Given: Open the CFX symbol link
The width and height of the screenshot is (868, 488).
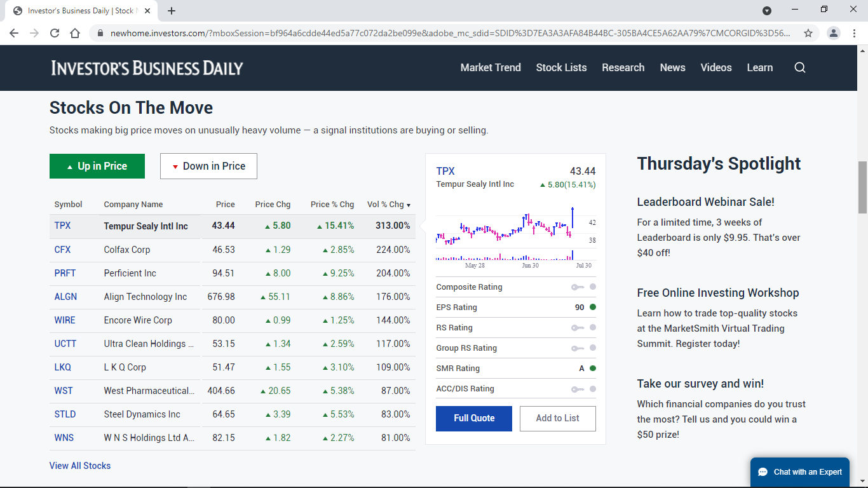Looking at the screenshot, I should [x=63, y=250].
